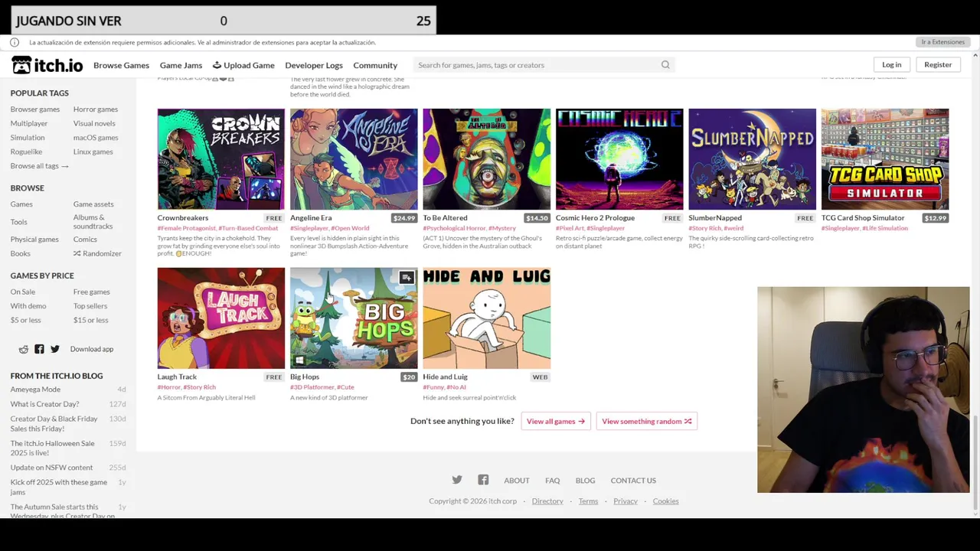Open the Reddit icon in the sidebar
This screenshot has height=551, width=980.
(24, 349)
